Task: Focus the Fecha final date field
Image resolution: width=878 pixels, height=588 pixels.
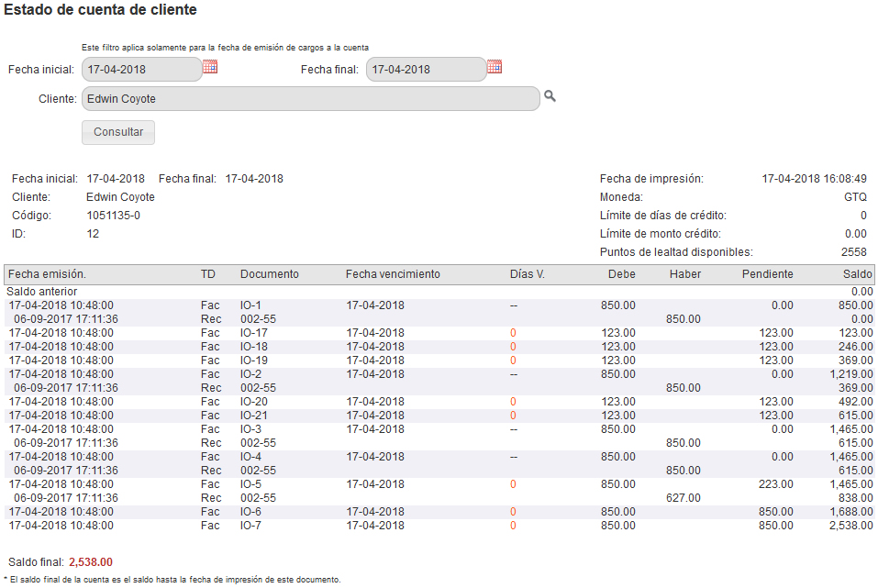Action: (x=426, y=69)
